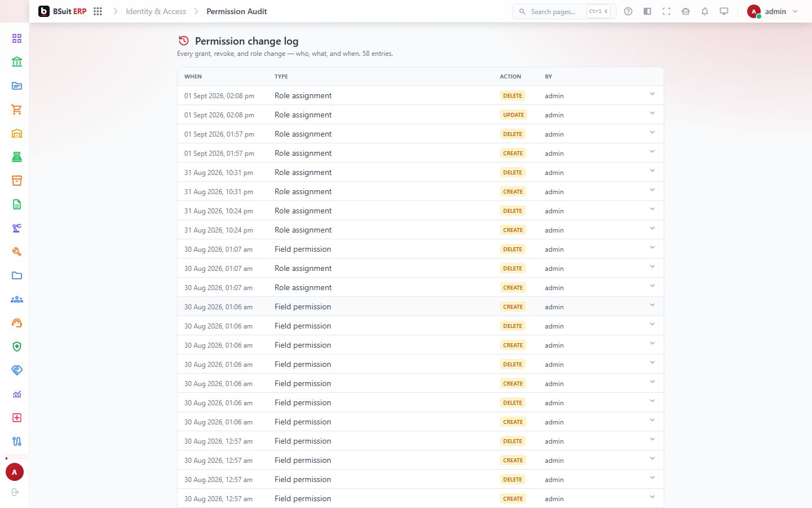Open the robot arm manufacturing icon in sidebar
812x508 pixels.
pos(17,228)
